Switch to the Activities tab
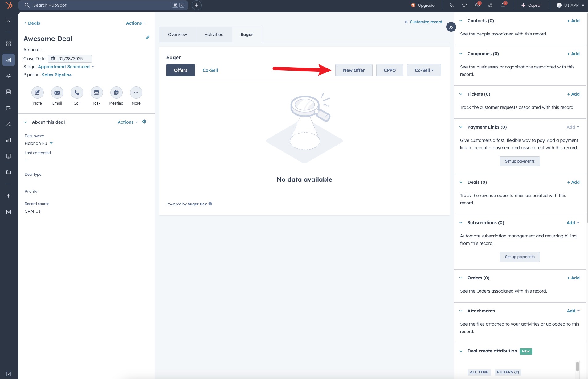Viewport: 588px width, 379px height. [214, 35]
